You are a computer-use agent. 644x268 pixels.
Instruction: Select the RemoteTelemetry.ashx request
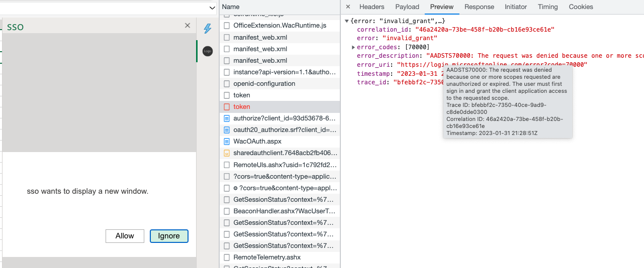tap(280, 257)
